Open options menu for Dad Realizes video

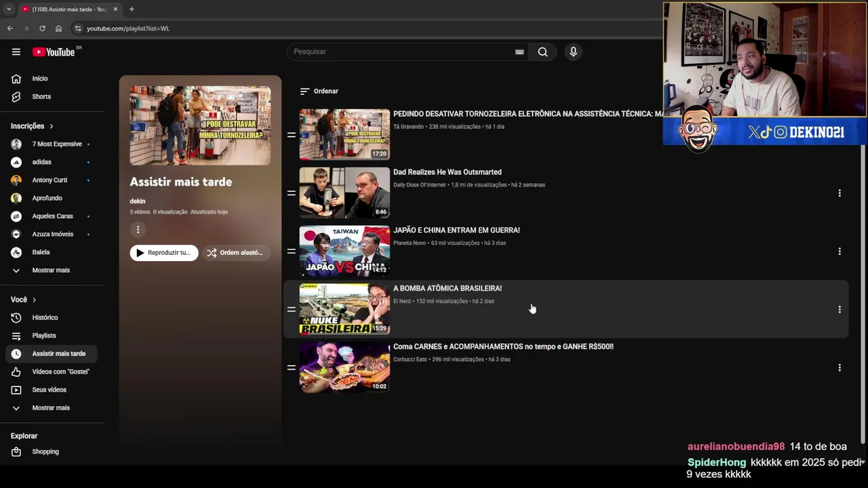(x=840, y=193)
